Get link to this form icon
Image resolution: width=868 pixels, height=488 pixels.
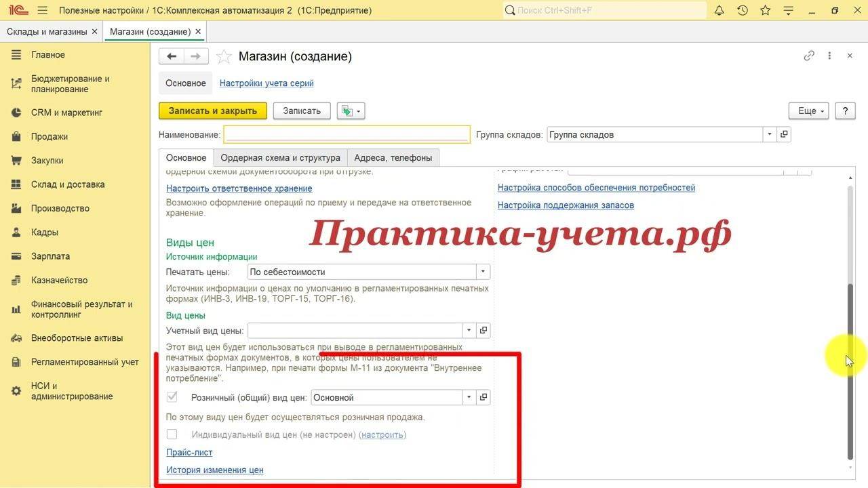pyautogui.click(x=809, y=56)
